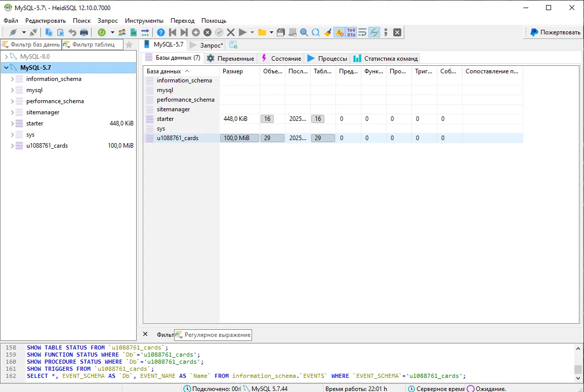Sort by the Размер column header
The image size is (584, 392).
pos(239,71)
